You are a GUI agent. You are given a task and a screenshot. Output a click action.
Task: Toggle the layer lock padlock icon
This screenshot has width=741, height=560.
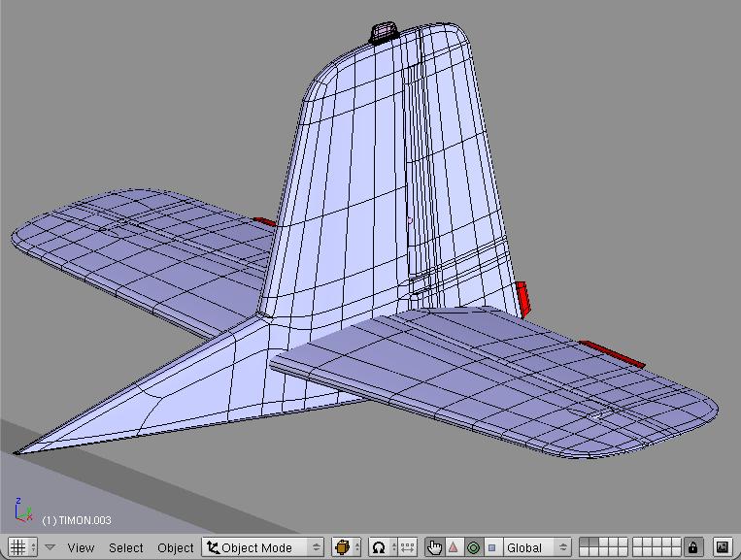pyautogui.click(x=692, y=547)
